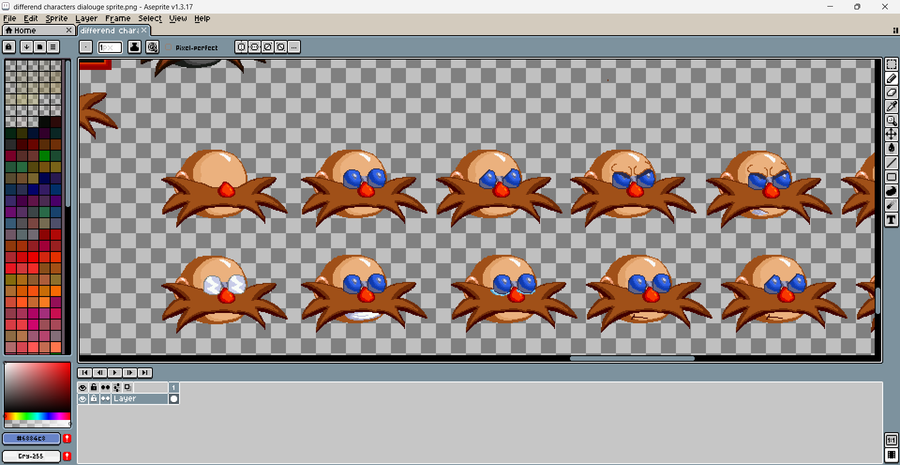Select the cel in frame 1
The width and height of the screenshot is (900, 465).
(174, 399)
